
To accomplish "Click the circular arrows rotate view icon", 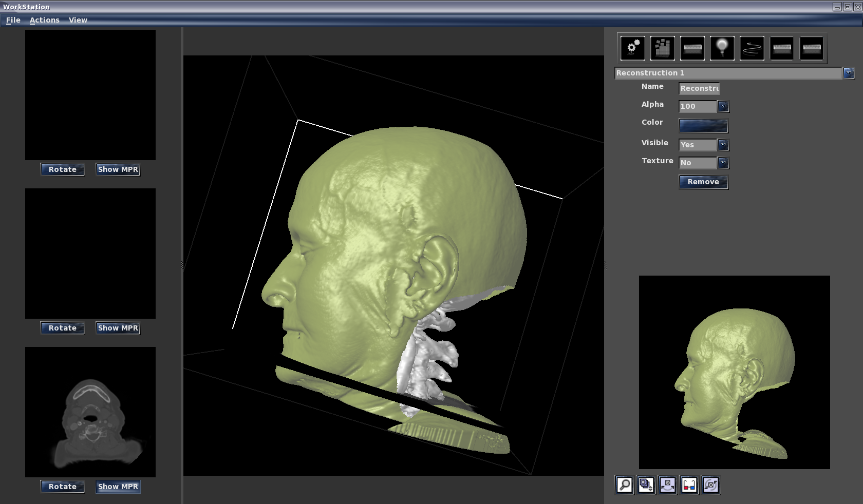I will tap(711, 485).
